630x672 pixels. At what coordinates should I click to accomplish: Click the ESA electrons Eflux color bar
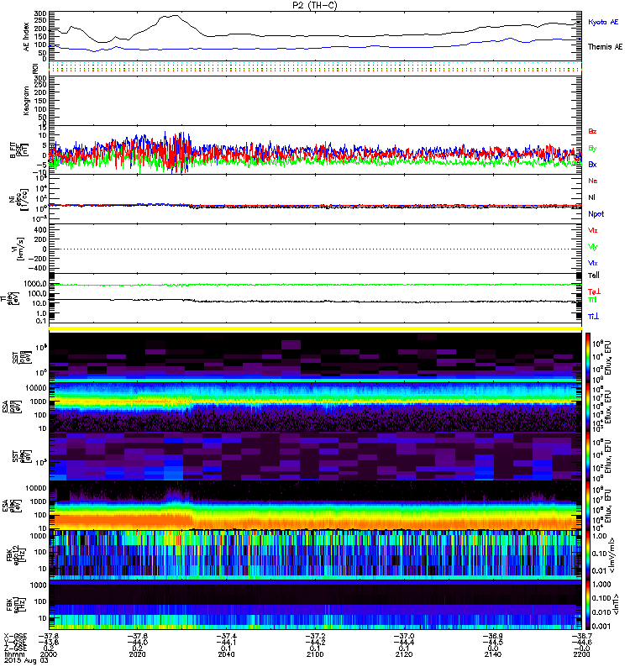(x=588, y=506)
